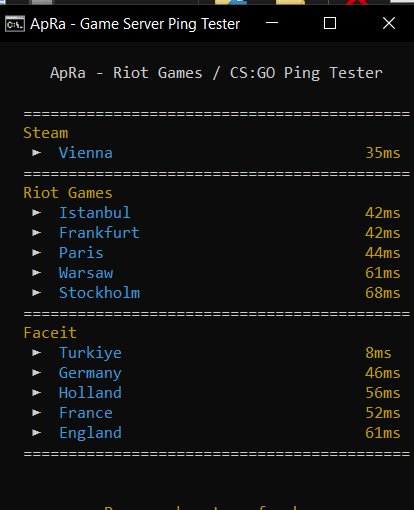This screenshot has width=414, height=510.
Task: Minimize the Game Server Ping Tester window
Action: (x=272, y=23)
